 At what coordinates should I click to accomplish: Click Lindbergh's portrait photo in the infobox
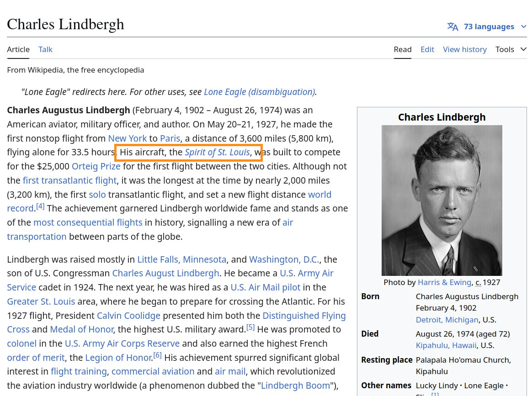pyautogui.click(x=442, y=201)
